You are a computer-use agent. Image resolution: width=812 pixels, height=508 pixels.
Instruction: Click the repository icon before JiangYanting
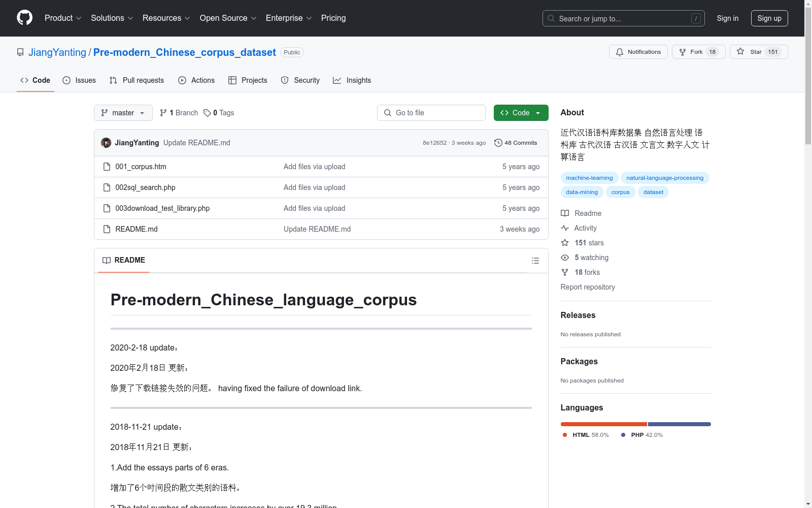coord(20,52)
